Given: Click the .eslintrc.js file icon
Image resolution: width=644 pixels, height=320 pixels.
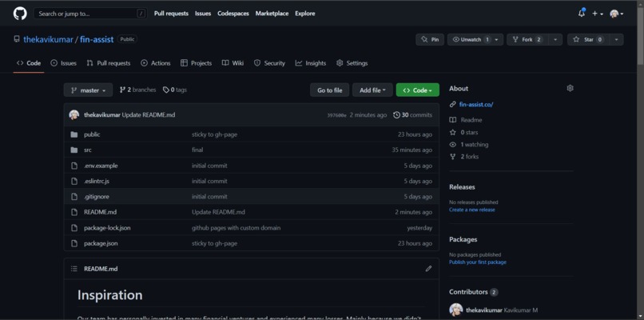Looking at the screenshot, I should pyautogui.click(x=74, y=181).
